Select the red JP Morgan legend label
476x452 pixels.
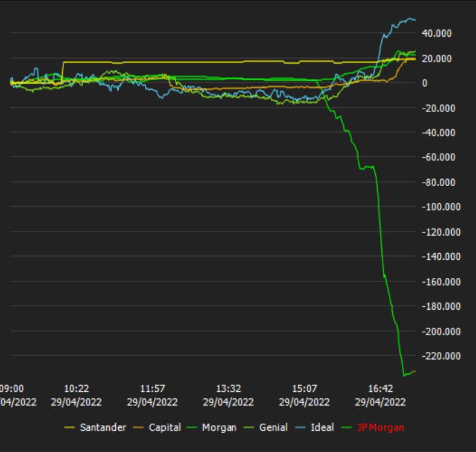click(380, 427)
